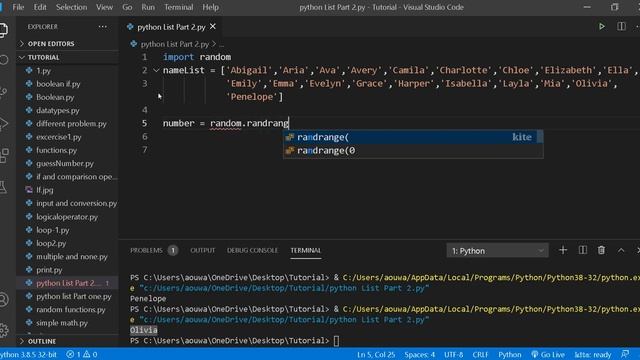
Task: Click Spaces: 4 indentation status
Action: click(420, 354)
